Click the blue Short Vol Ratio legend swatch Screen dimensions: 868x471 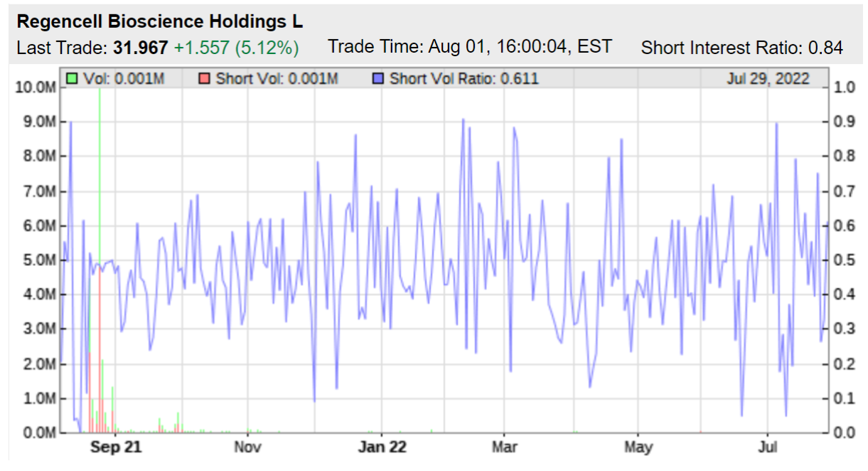[377, 78]
